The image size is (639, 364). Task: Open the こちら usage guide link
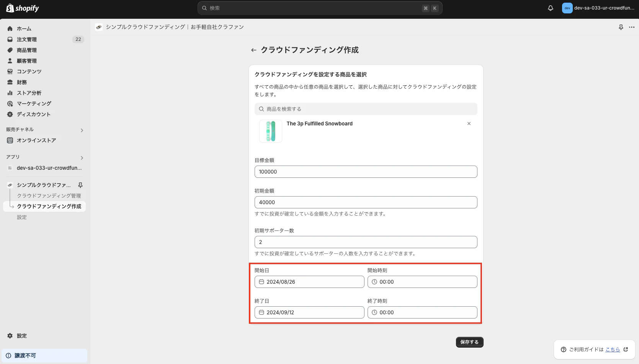613,349
